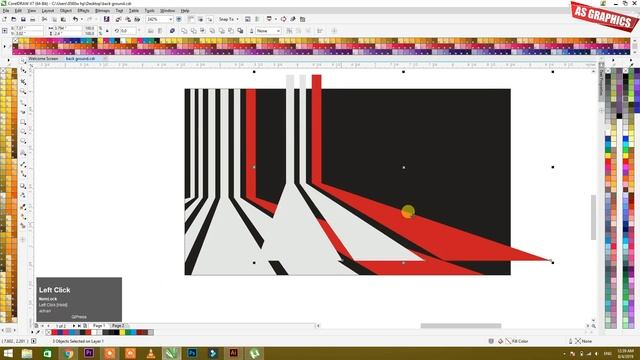Viewport: 640px width, 360px height.
Task: Open the File menu
Action: click(x=6, y=11)
